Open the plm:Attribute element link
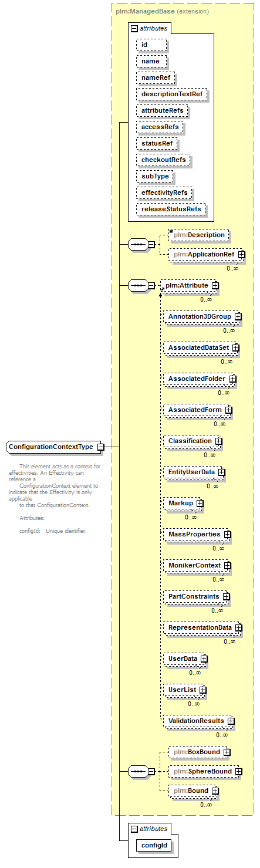 (187, 286)
